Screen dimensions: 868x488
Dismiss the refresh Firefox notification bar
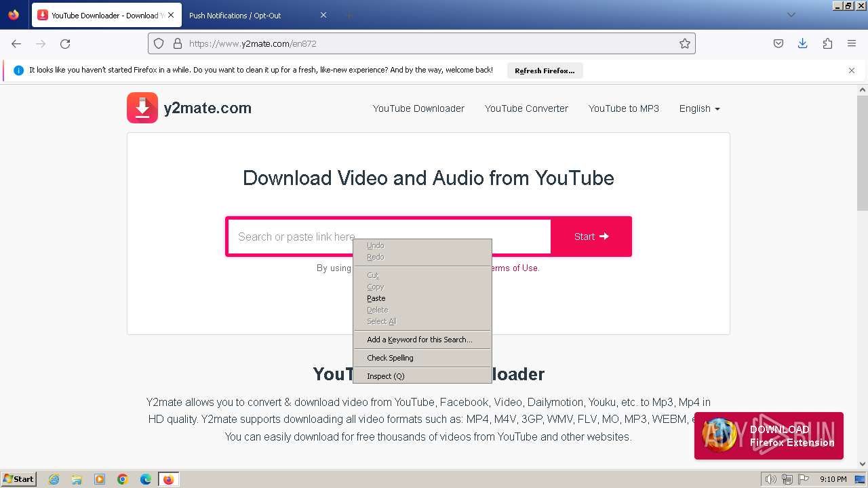pos(852,70)
